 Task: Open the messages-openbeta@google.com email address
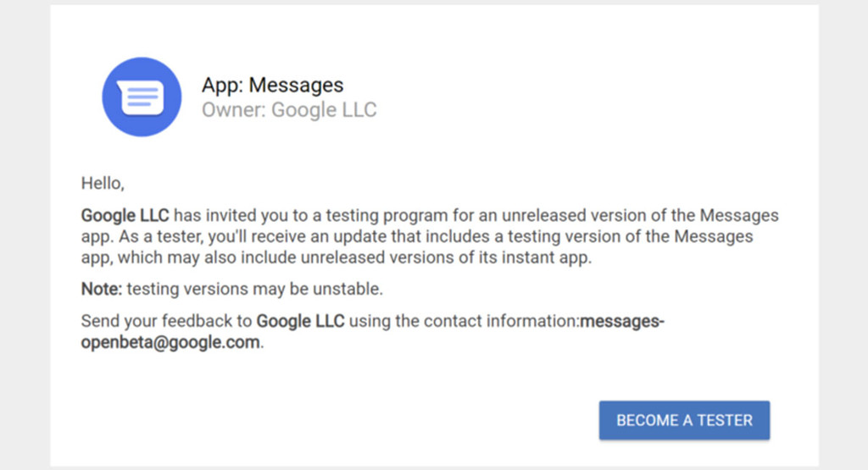coord(373,331)
